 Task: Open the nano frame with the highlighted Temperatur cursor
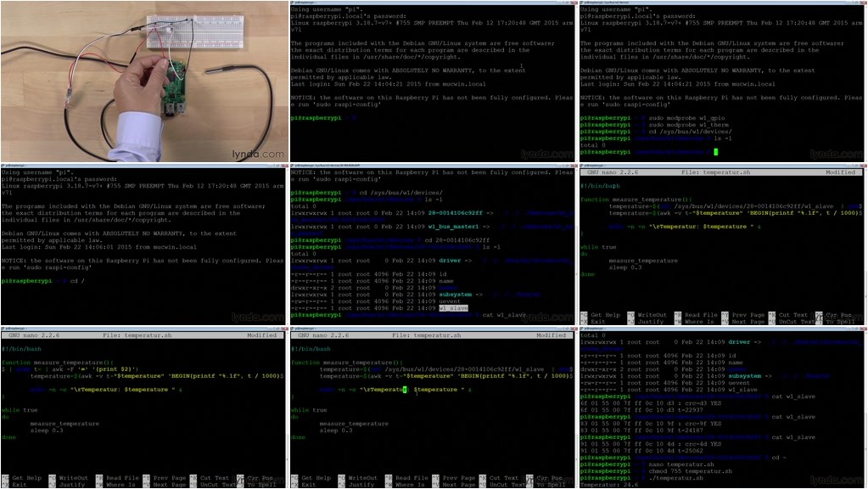pos(434,407)
